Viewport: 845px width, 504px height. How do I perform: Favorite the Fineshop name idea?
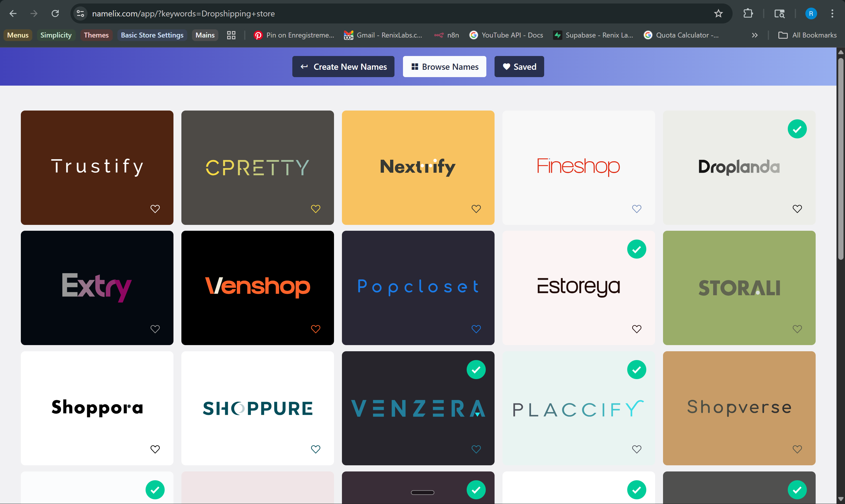tap(637, 208)
